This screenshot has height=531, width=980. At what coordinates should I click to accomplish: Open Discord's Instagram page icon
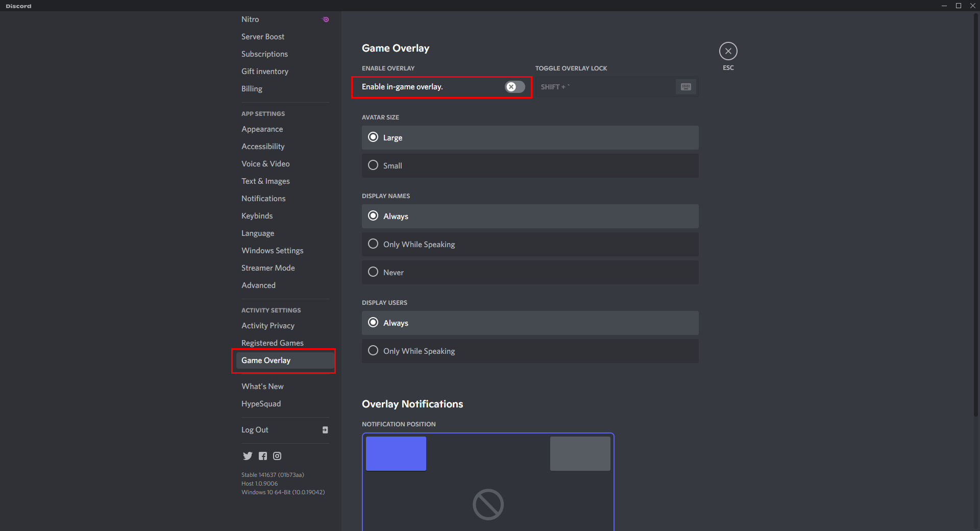coord(277,456)
